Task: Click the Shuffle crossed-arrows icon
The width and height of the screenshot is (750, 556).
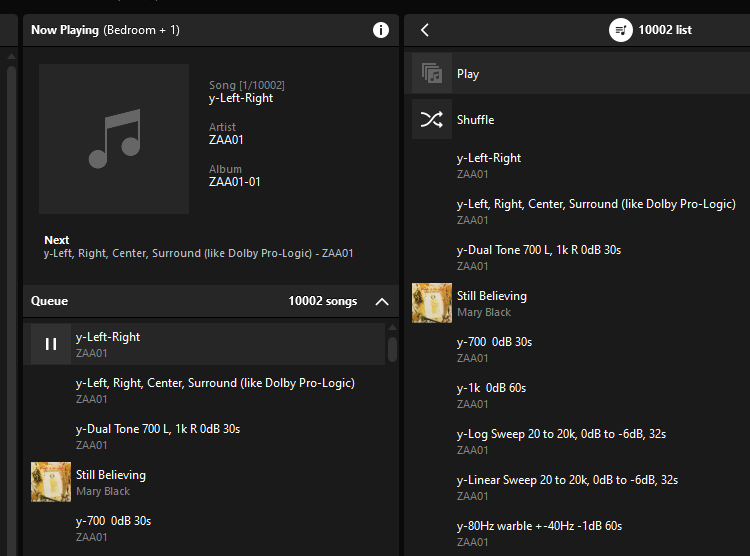Action: click(x=432, y=119)
